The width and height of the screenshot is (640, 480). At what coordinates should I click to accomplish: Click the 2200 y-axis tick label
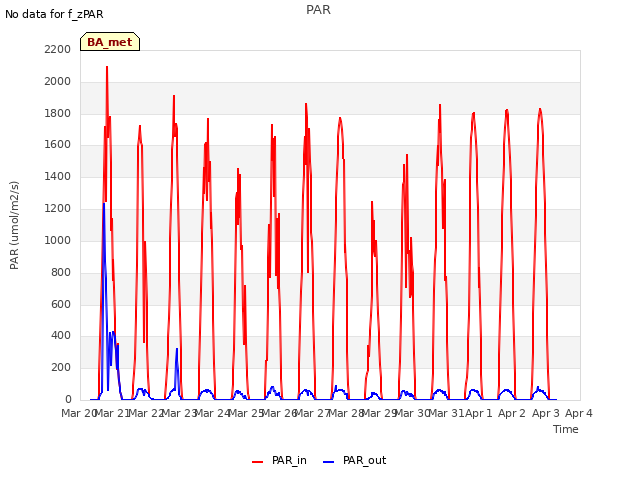(x=58, y=49)
